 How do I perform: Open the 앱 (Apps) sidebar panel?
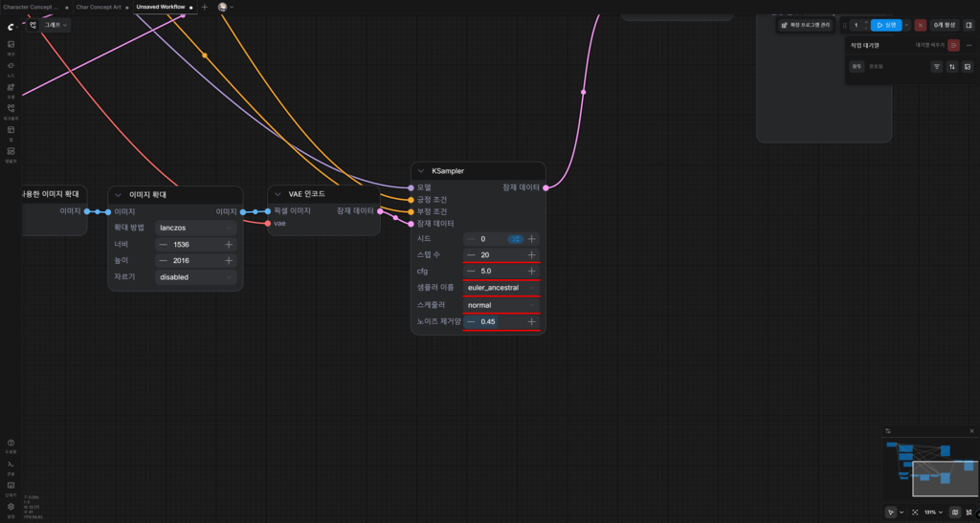pyautogui.click(x=11, y=133)
